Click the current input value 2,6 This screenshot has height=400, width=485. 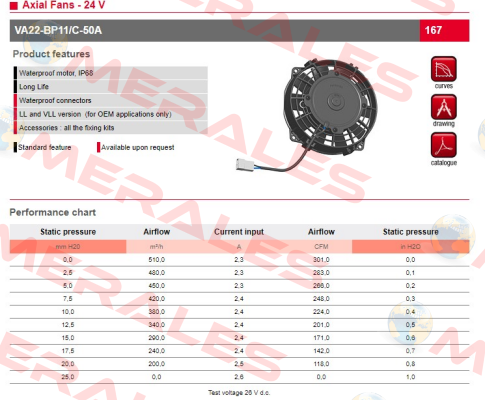click(x=239, y=377)
